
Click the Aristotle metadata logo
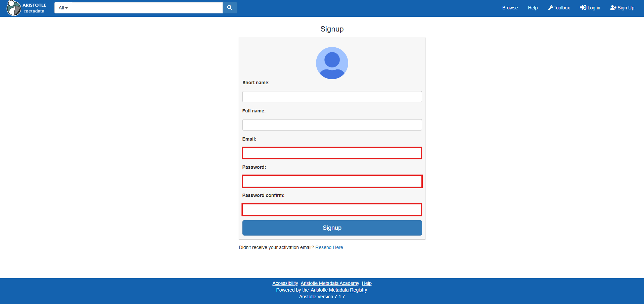coord(27,8)
